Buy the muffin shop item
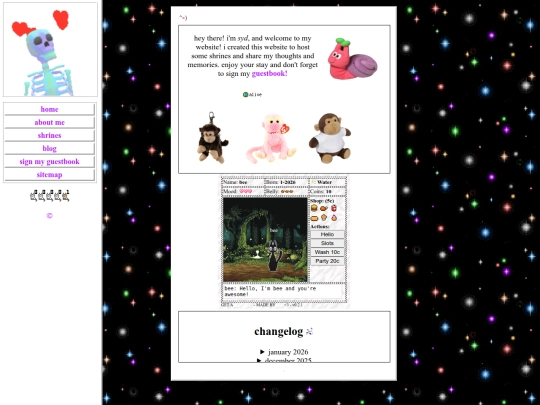This screenshot has height=405, width=540. tap(324, 218)
